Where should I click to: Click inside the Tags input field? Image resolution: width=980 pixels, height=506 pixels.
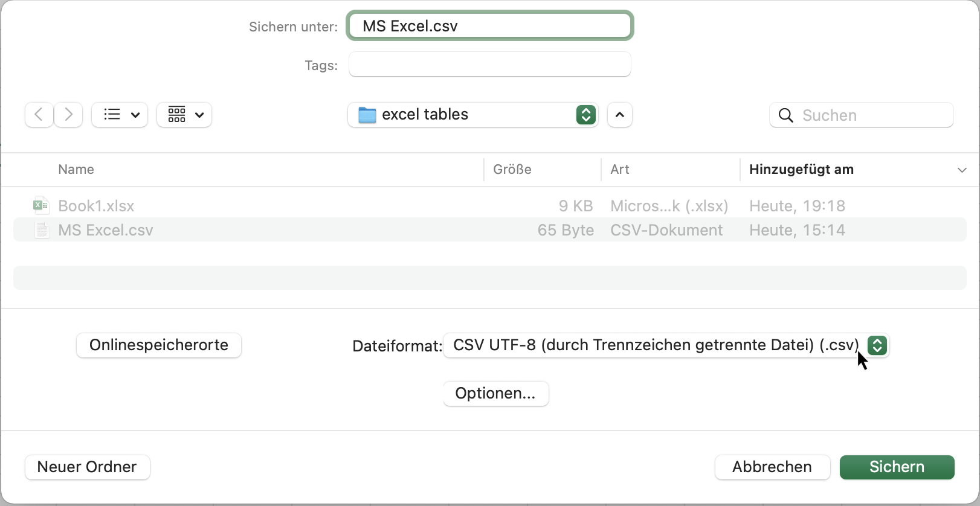click(489, 64)
